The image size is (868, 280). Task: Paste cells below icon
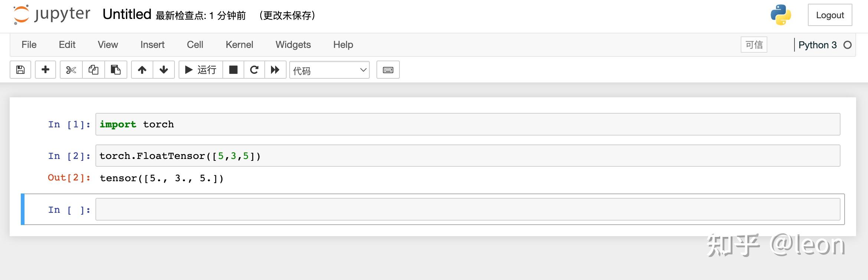point(115,70)
